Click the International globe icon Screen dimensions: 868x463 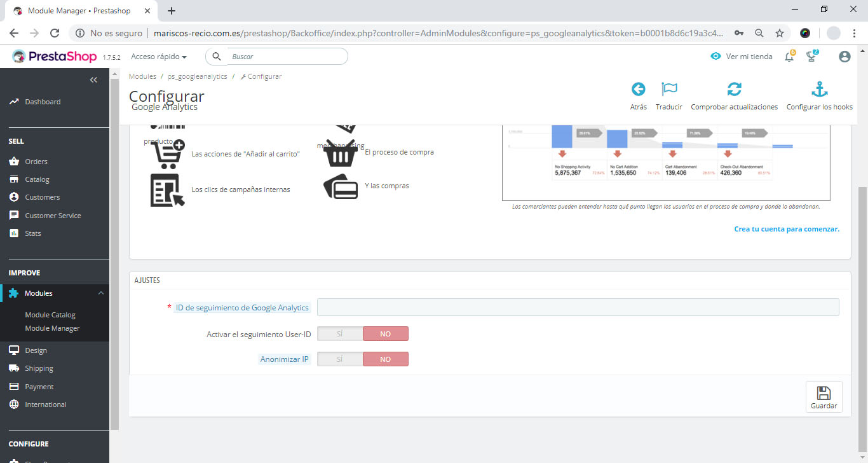point(14,404)
